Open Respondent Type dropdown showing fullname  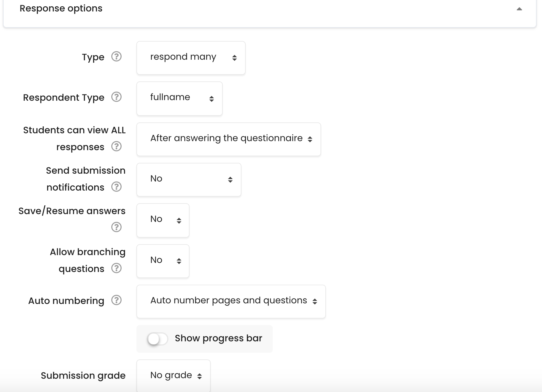[x=179, y=99]
